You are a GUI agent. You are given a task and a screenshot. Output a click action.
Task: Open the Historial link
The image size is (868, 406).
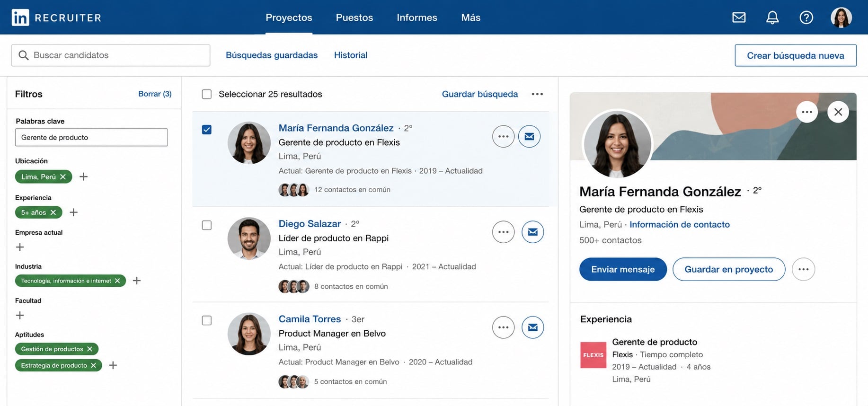tap(351, 55)
